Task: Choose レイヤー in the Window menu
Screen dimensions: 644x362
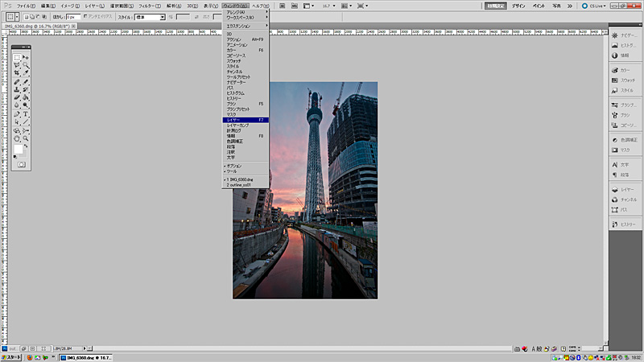Action: 246,120
